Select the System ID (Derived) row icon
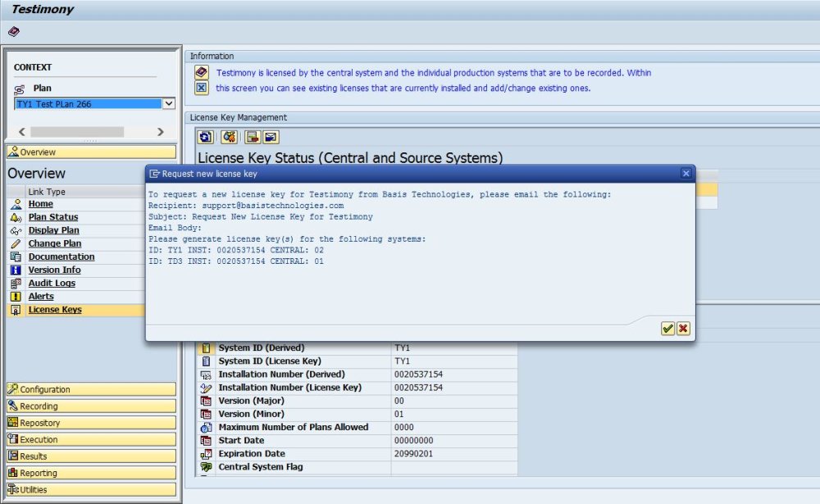The image size is (820, 504). [x=206, y=347]
